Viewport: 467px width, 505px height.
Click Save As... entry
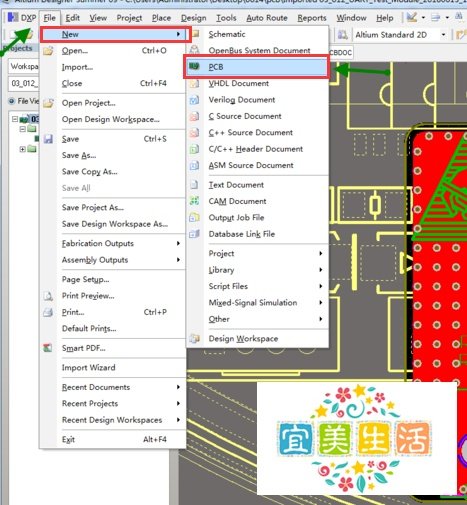tap(112, 155)
